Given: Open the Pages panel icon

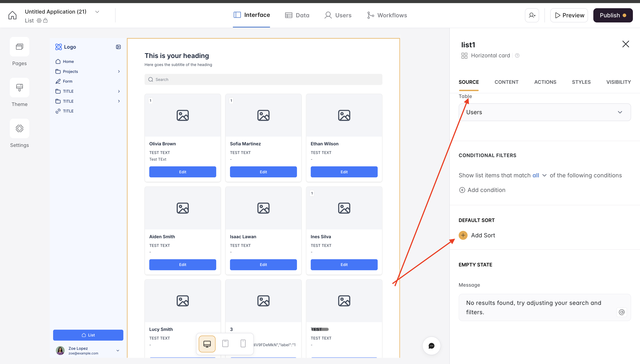Looking at the screenshot, I should 20,47.
